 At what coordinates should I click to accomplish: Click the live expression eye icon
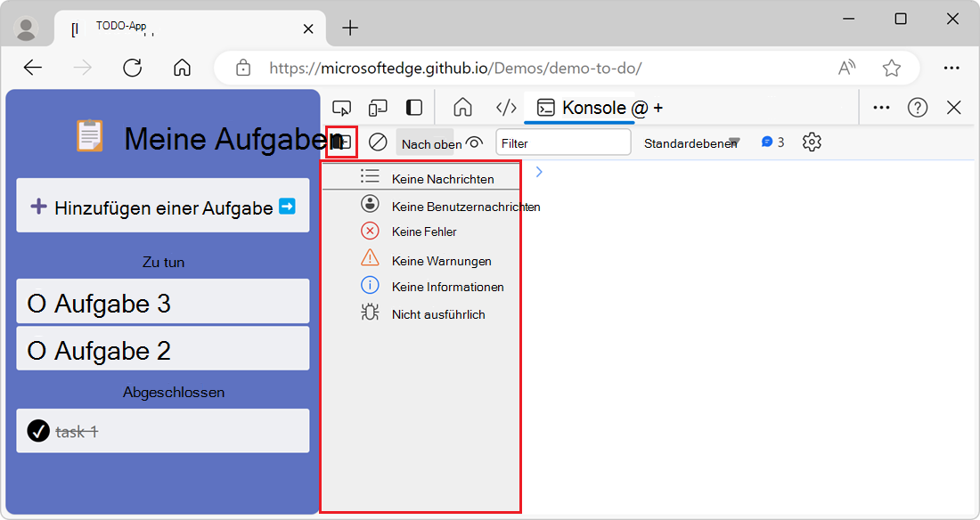coord(474,142)
